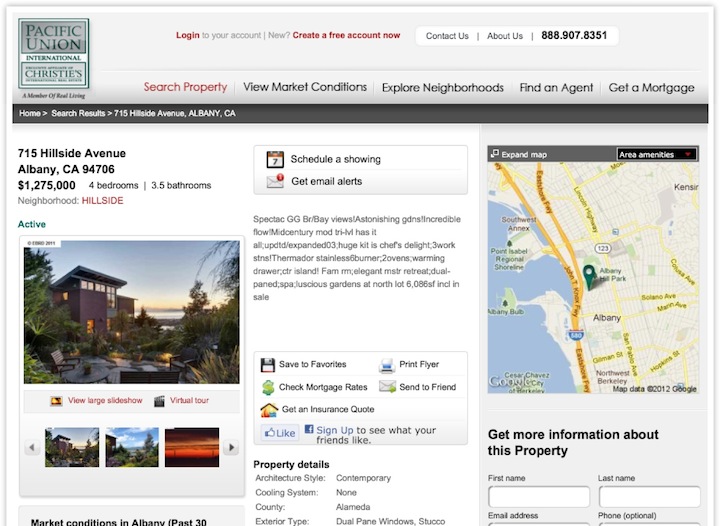This screenshot has height=526, width=720.
Task: Click the printer icon for Print Flyer
Action: 387,365
